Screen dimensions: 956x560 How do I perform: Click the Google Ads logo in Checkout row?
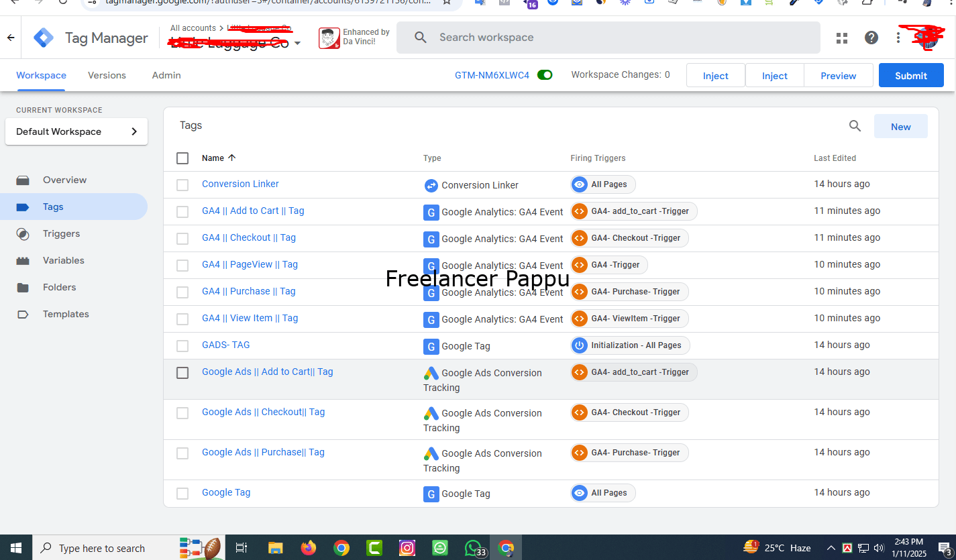click(431, 413)
